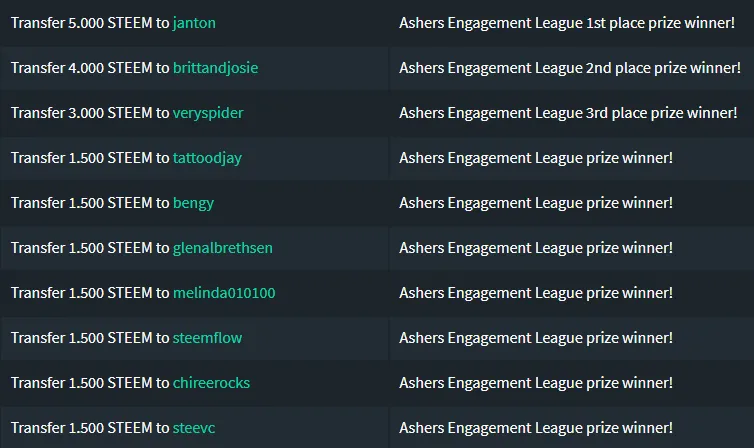The height and width of the screenshot is (448, 754).
Task: Click the chireerocks username link
Action: (211, 383)
